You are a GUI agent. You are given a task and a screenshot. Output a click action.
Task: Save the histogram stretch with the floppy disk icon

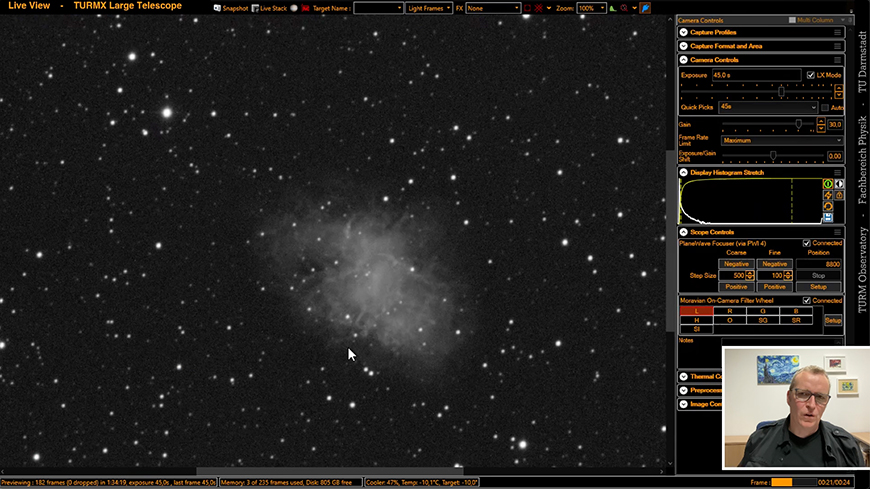[828, 217]
